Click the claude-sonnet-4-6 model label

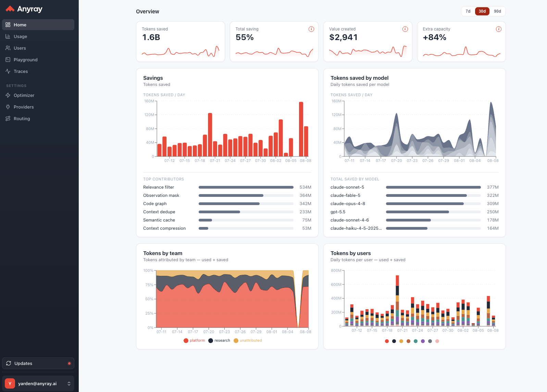(x=350, y=220)
